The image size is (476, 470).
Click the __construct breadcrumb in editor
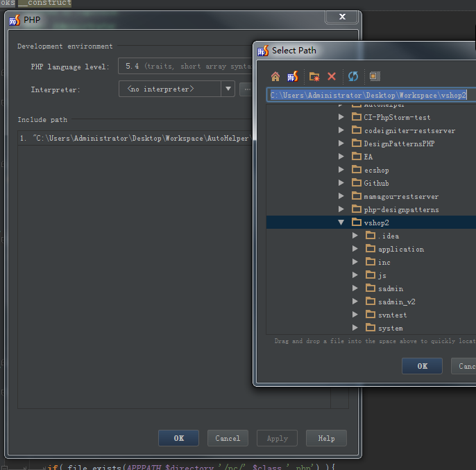click(x=44, y=3)
